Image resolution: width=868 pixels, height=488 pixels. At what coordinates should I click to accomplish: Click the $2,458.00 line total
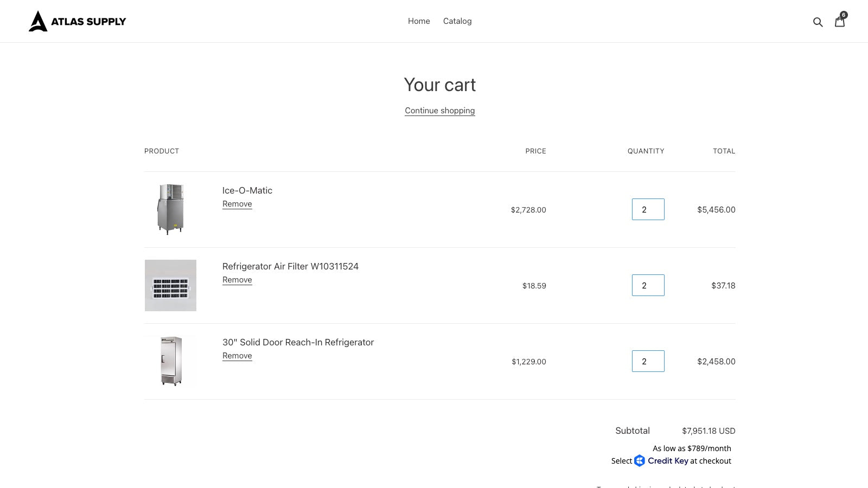(716, 362)
